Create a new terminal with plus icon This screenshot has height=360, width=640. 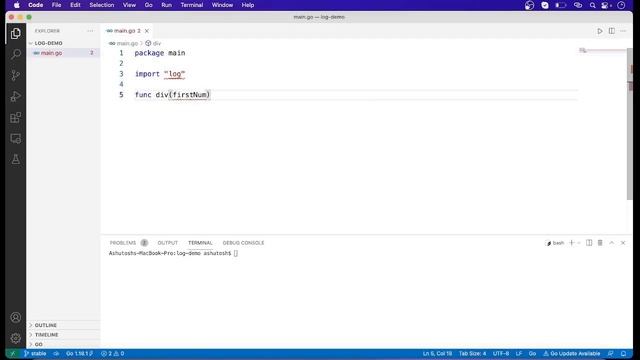click(571, 243)
